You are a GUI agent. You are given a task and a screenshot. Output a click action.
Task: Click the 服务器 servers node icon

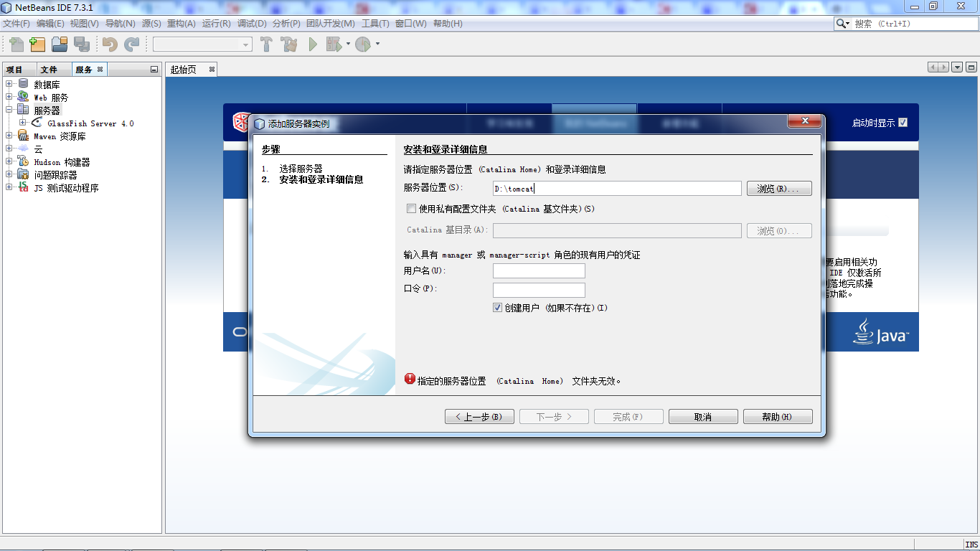tap(23, 110)
